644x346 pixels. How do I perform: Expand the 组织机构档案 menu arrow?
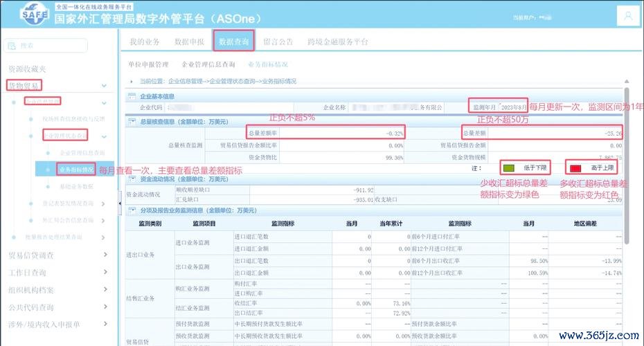[105, 289]
